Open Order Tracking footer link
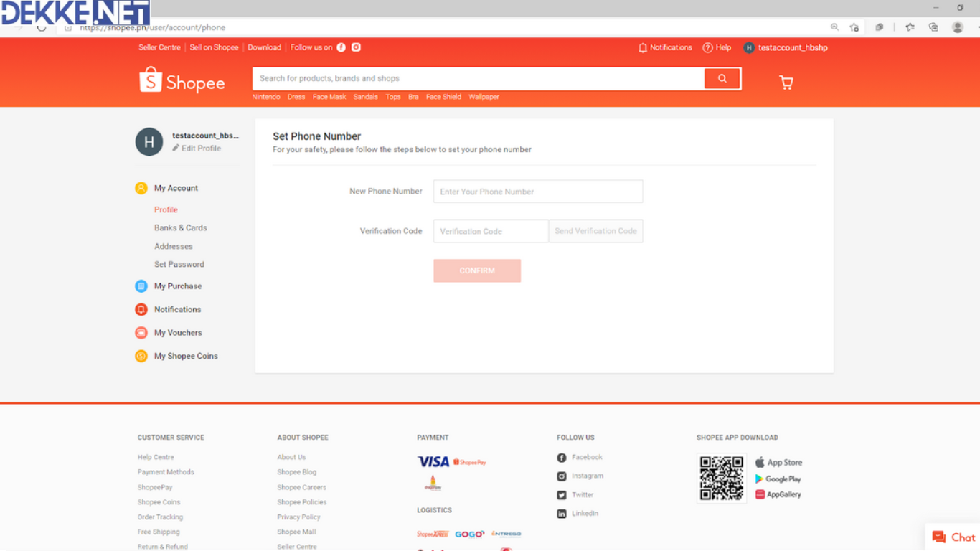Screen dimensions: 980x551 tap(160, 517)
